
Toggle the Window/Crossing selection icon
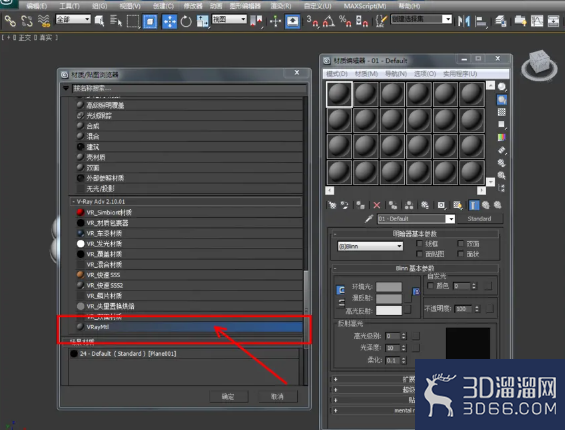tap(150, 21)
